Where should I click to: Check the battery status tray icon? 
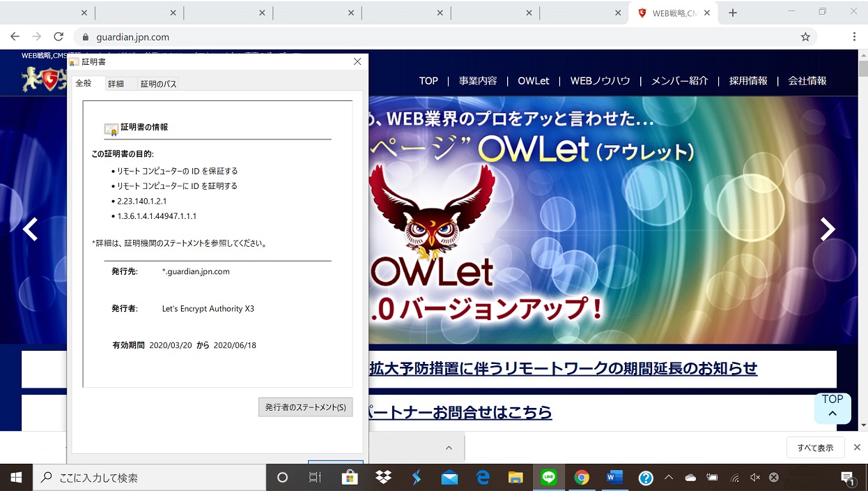click(712, 478)
